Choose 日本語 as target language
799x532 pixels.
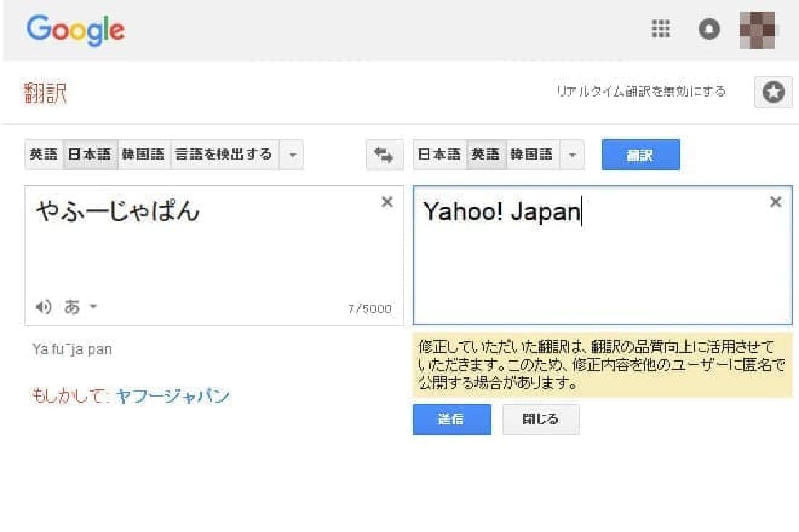coord(439,155)
